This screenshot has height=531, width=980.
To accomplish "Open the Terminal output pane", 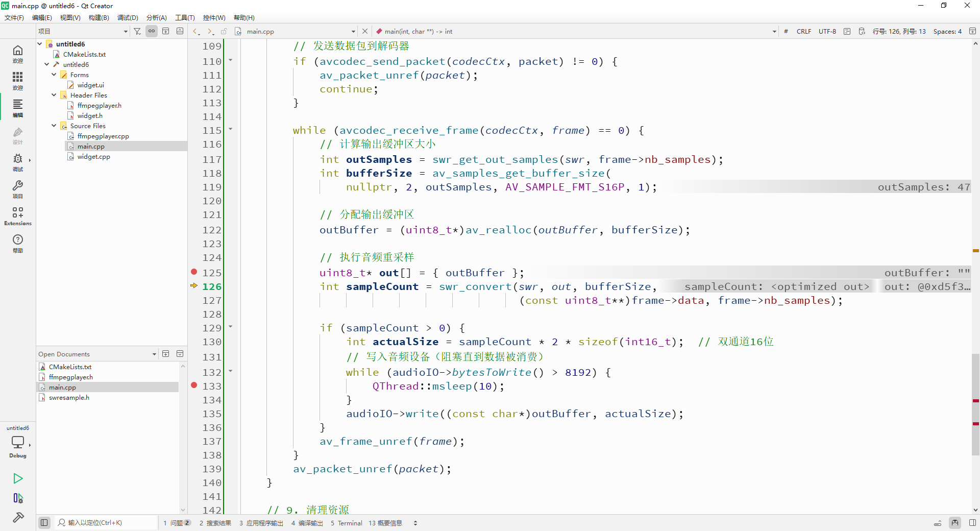I will [346, 523].
